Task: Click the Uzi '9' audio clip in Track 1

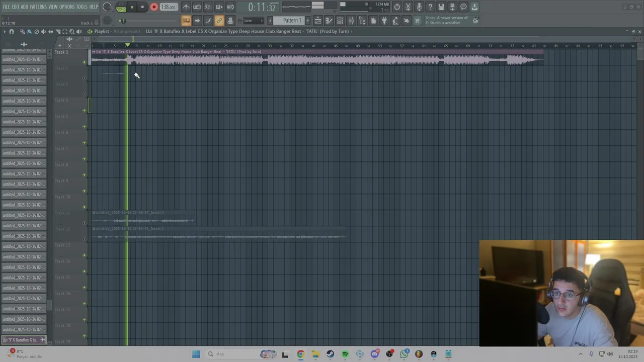Action: pos(317,57)
